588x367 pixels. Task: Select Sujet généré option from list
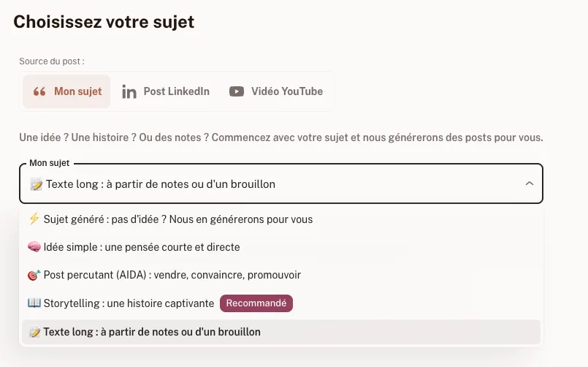281,219
